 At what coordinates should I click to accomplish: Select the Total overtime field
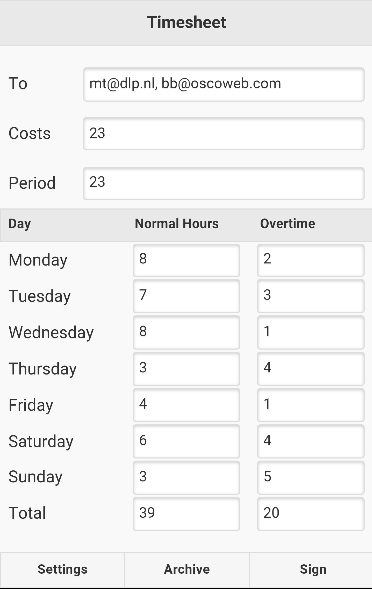tap(311, 514)
